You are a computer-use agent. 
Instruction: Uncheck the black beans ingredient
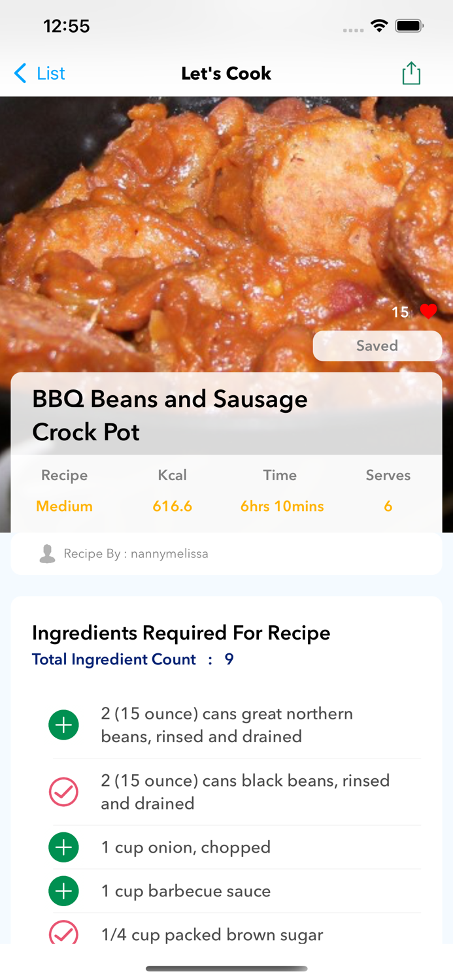coord(63,792)
